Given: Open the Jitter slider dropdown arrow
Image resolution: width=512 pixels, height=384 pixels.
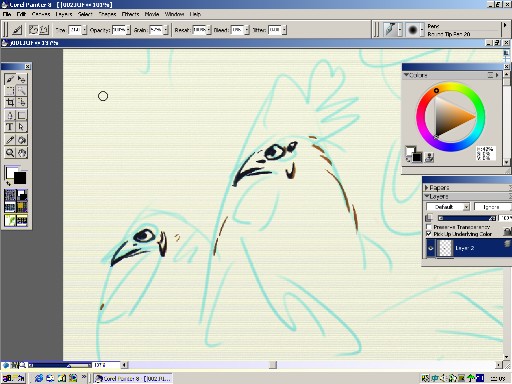Looking at the screenshot, I should point(284,30).
